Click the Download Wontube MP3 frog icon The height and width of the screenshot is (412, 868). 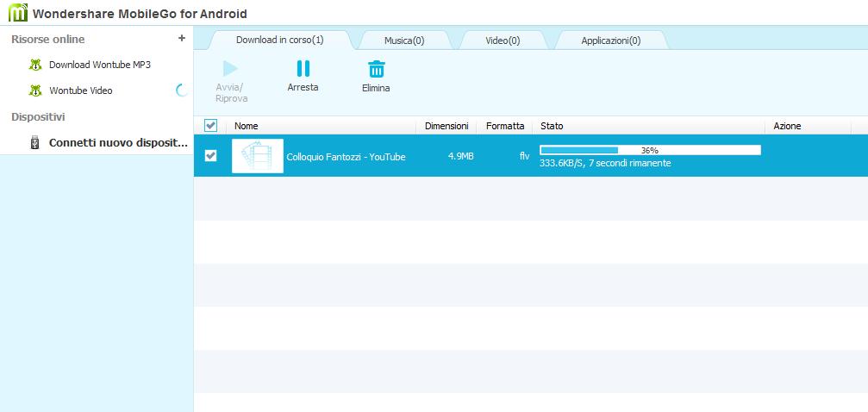(x=34, y=65)
